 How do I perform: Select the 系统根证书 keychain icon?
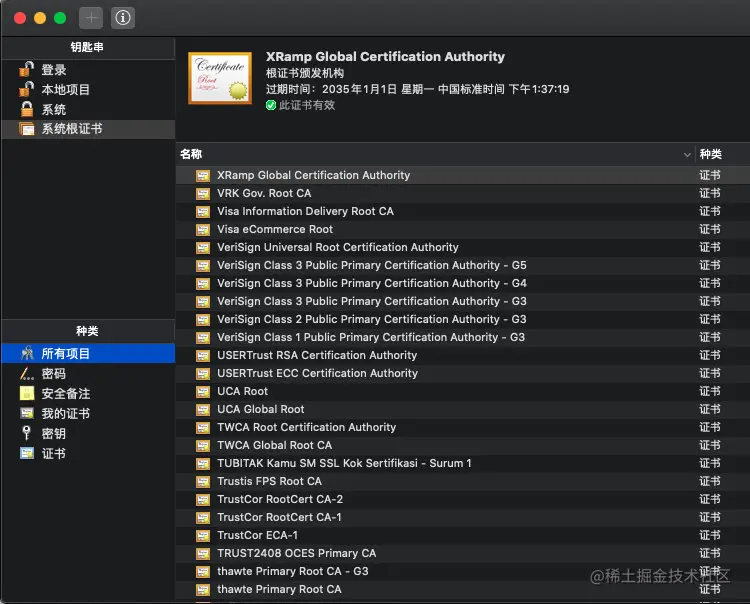coord(27,129)
